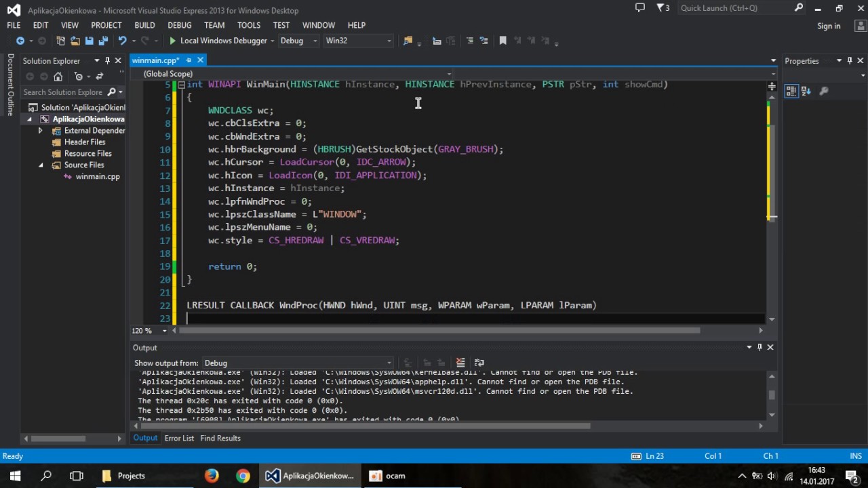Comment out selected lines icon
Screen dimensions: 868x488
click(469, 41)
